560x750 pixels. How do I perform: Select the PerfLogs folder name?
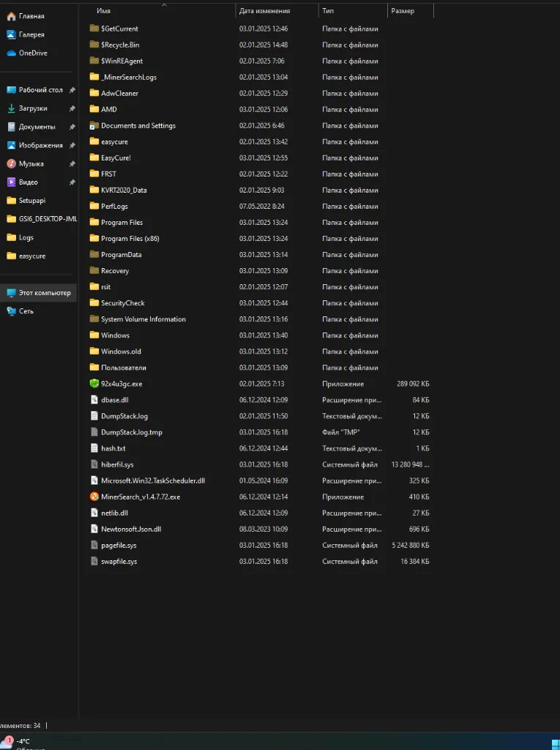114,206
